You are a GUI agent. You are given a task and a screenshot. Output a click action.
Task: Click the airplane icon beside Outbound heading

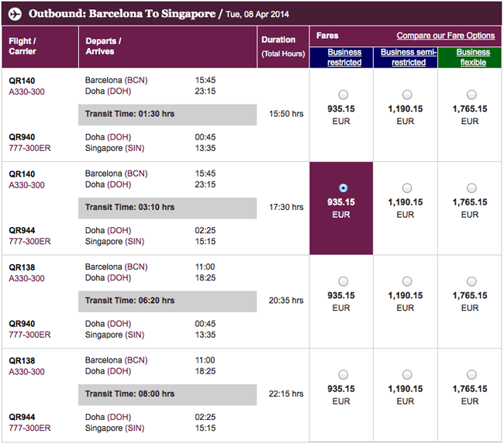15,14
